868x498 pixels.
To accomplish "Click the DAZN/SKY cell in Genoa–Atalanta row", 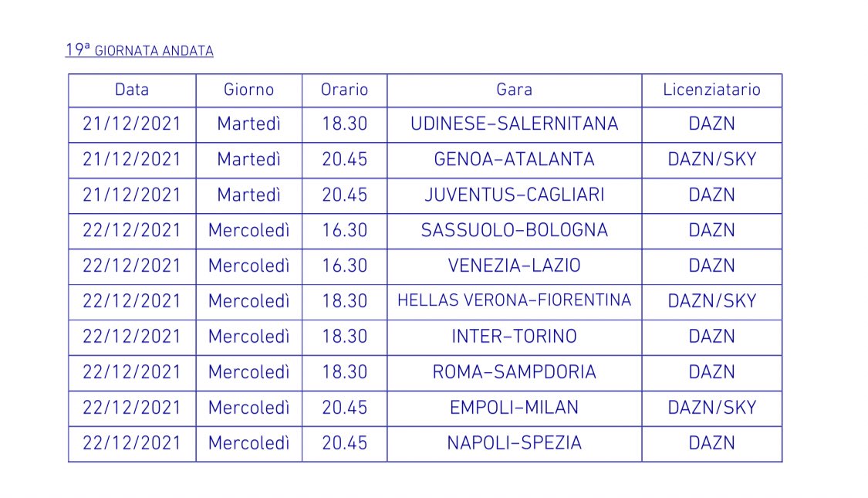I will tap(711, 159).
